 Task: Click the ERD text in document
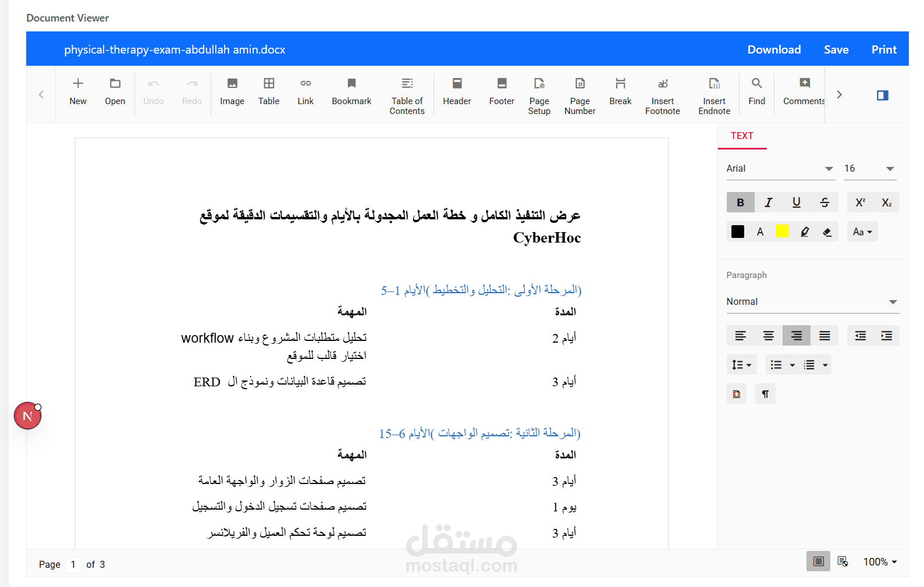(207, 382)
